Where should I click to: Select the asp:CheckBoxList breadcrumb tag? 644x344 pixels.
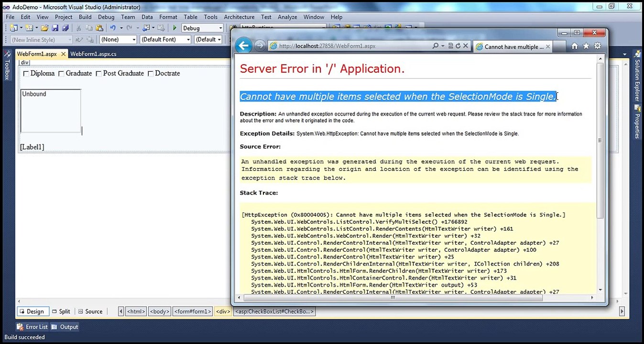pos(274,312)
